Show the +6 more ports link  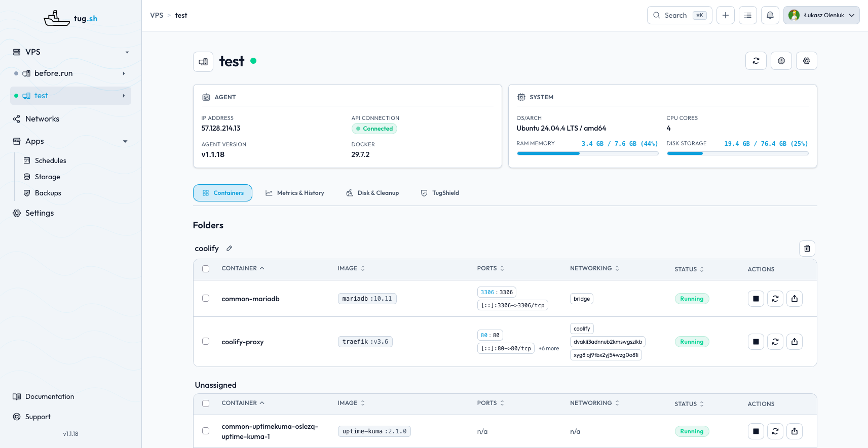pyautogui.click(x=549, y=348)
